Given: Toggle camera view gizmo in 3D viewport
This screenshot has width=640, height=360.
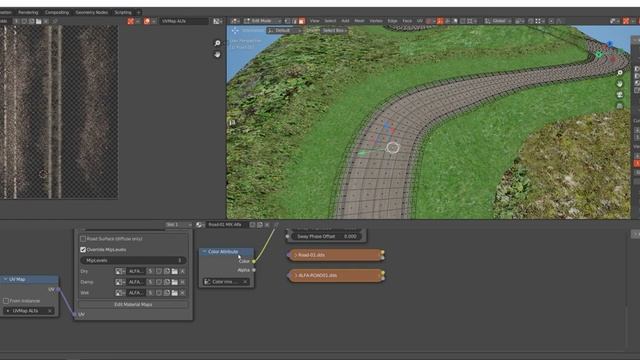Looking at the screenshot, I should coord(620,95).
